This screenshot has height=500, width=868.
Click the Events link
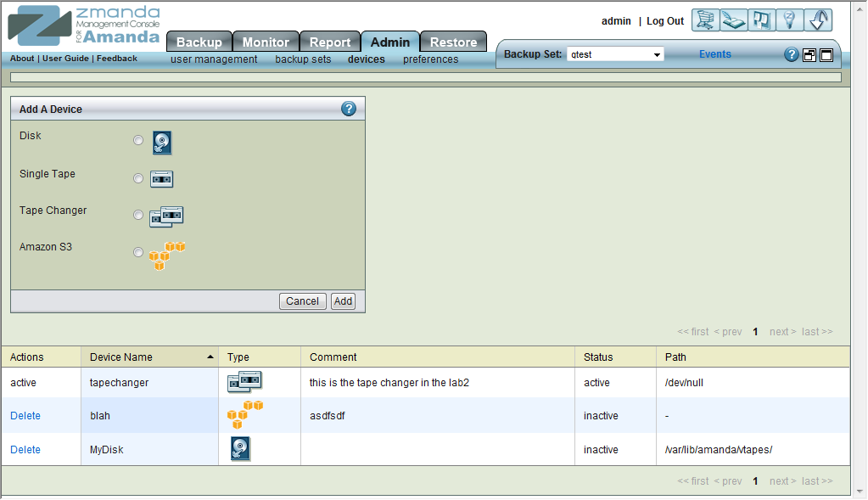tap(714, 53)
